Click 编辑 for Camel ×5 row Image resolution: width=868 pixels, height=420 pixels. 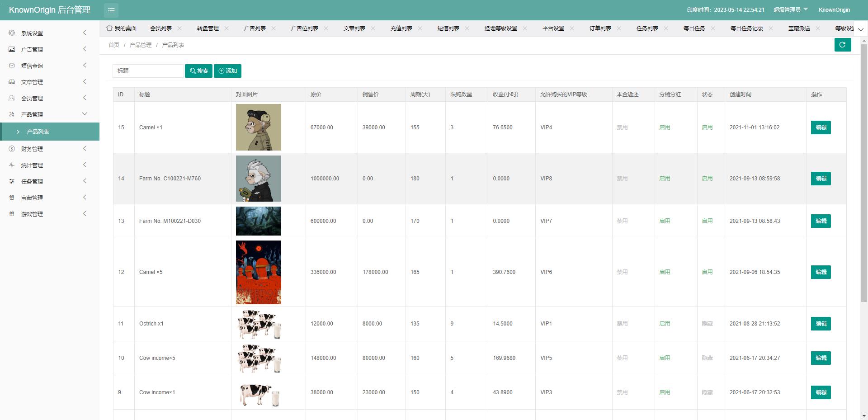click(821, 272)
